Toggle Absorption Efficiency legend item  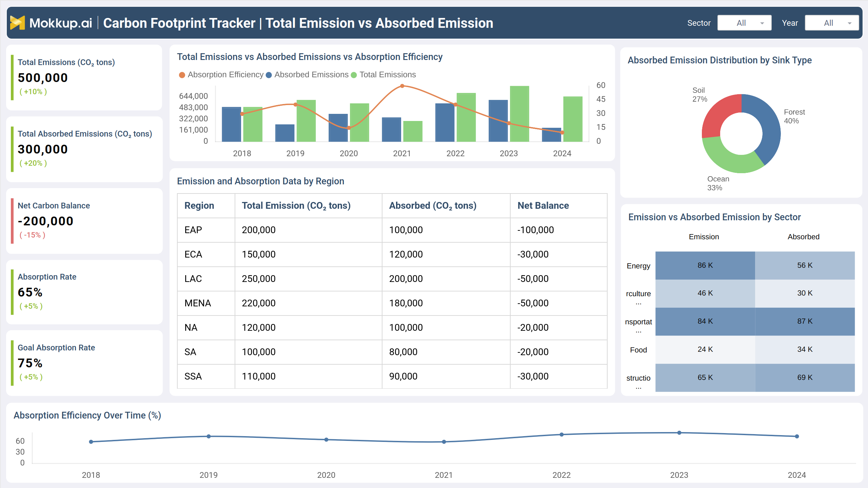[221, 75]
